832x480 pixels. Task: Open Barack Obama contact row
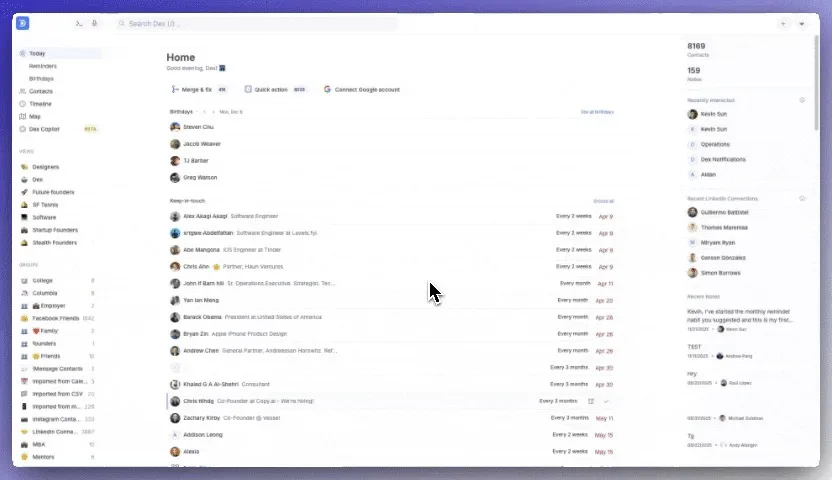pos(392,317)
